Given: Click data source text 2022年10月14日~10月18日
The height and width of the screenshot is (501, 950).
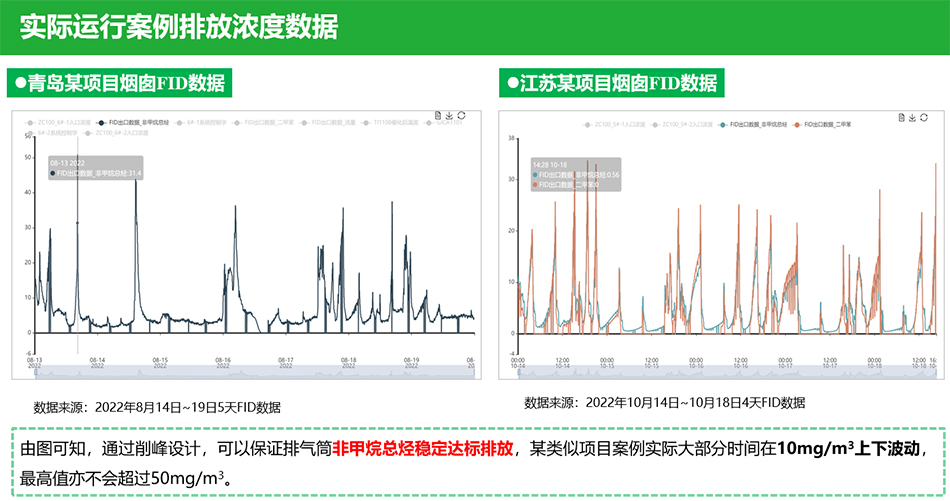Looking at the screenshot, I should point(663,403).
